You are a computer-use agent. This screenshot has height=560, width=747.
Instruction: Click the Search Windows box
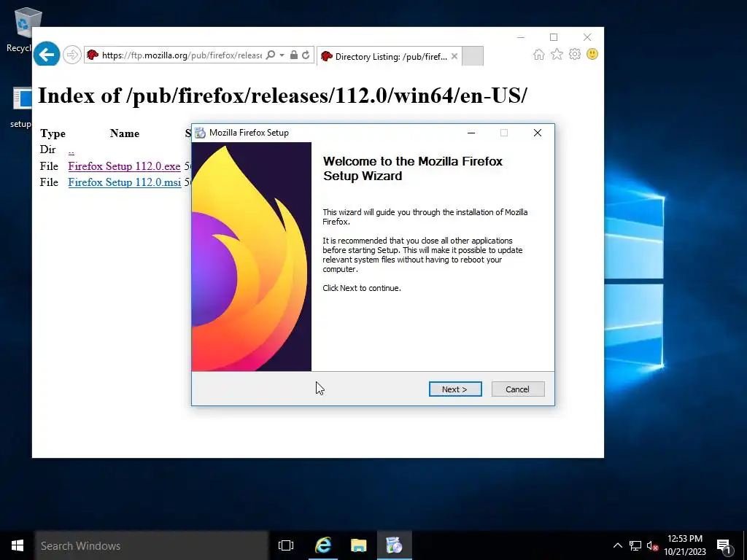click(x=152, y=545)
